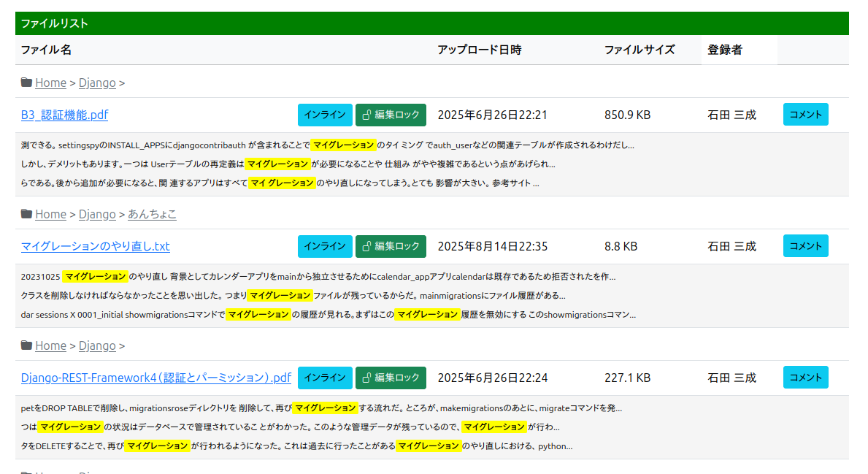Viewport: 868px width, 474px height.
Task: Open コメント for マイグレーションのやり直し.txt
Action: pyautogui.click(x=805, y=246)
